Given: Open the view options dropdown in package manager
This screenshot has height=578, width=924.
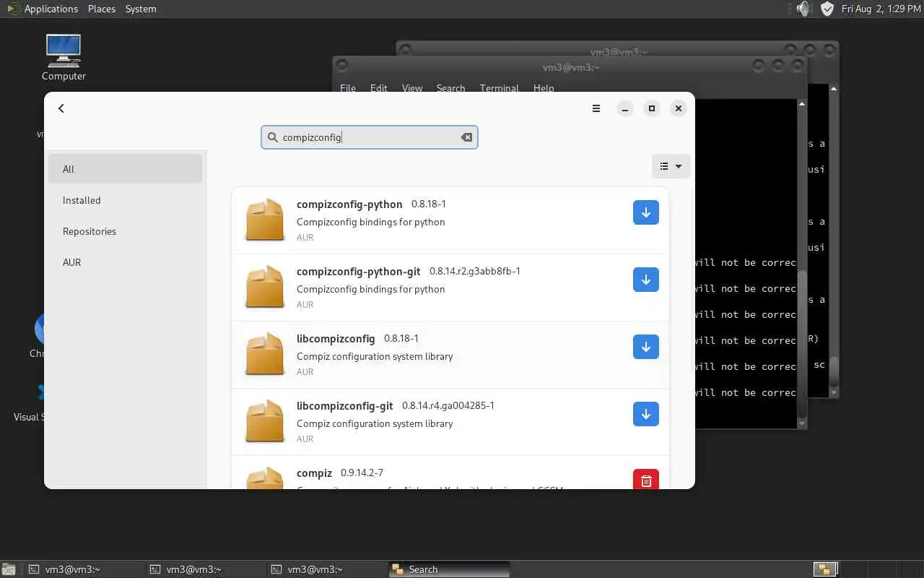Looking at the screenshot, I should (x=671, y=166).
